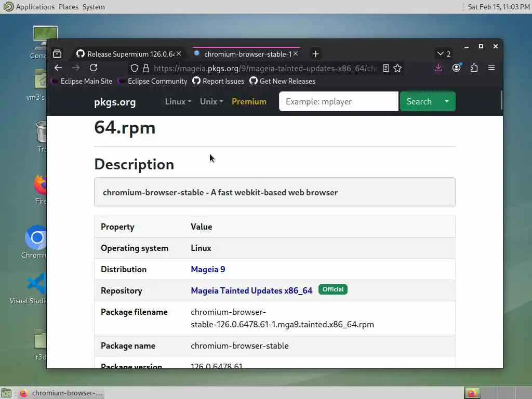This screenshot has width=532, height=399.
Task: Launch Chromium from the desktop icon
Action: tap(35, 242)
